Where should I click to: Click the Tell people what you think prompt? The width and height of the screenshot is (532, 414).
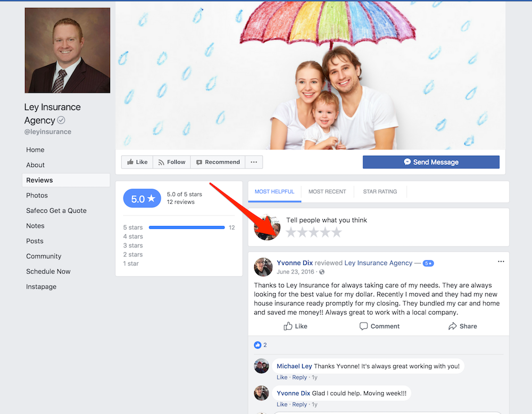(x=327, y=220)
